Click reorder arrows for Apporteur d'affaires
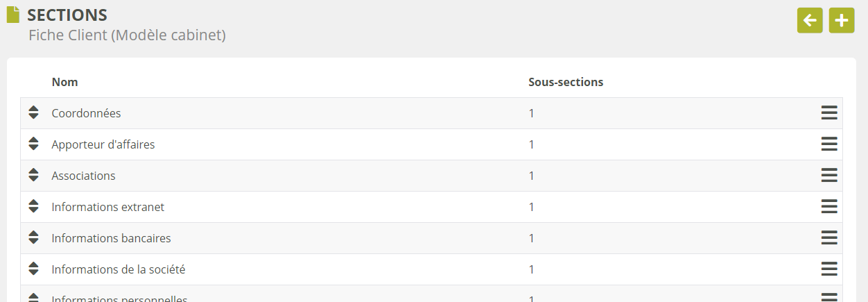 [33, 144]
